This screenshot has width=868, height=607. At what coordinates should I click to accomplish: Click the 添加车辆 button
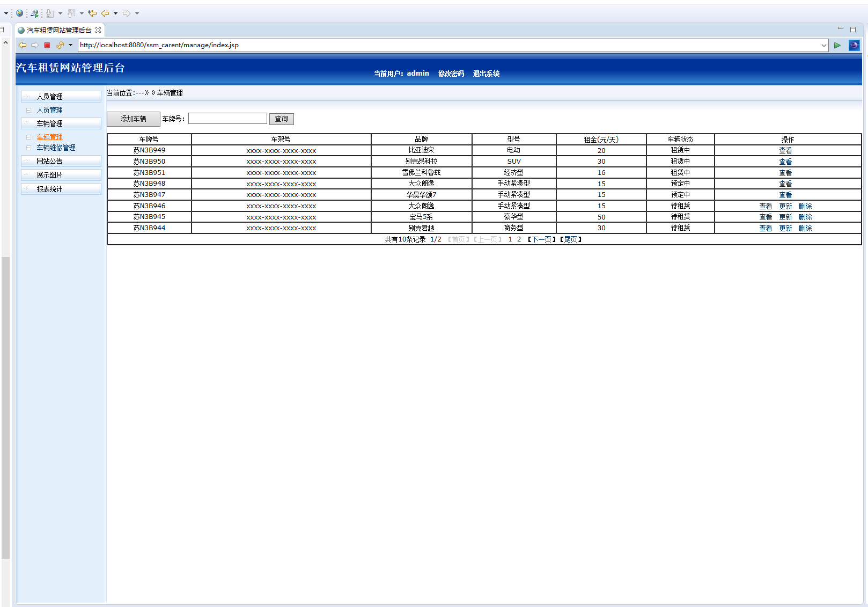(133, 119)
